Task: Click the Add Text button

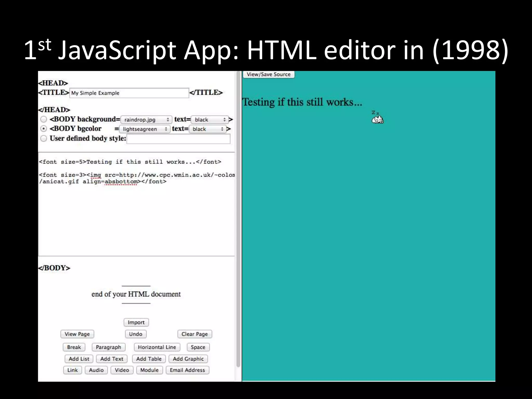Action: (x=112, y=359)
